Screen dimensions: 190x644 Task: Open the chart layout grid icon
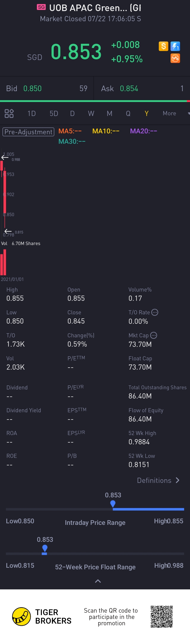(9, 114)
